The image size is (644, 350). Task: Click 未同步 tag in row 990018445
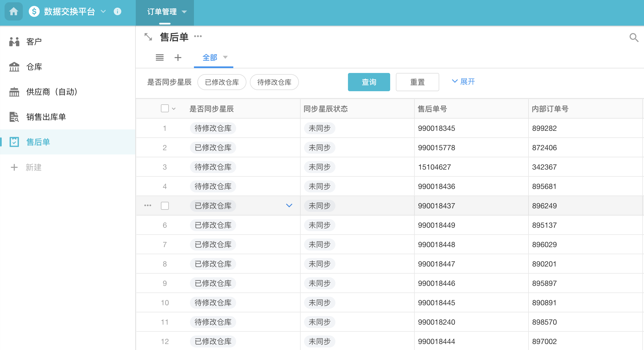pyautogui.click(x=319, y=303)
